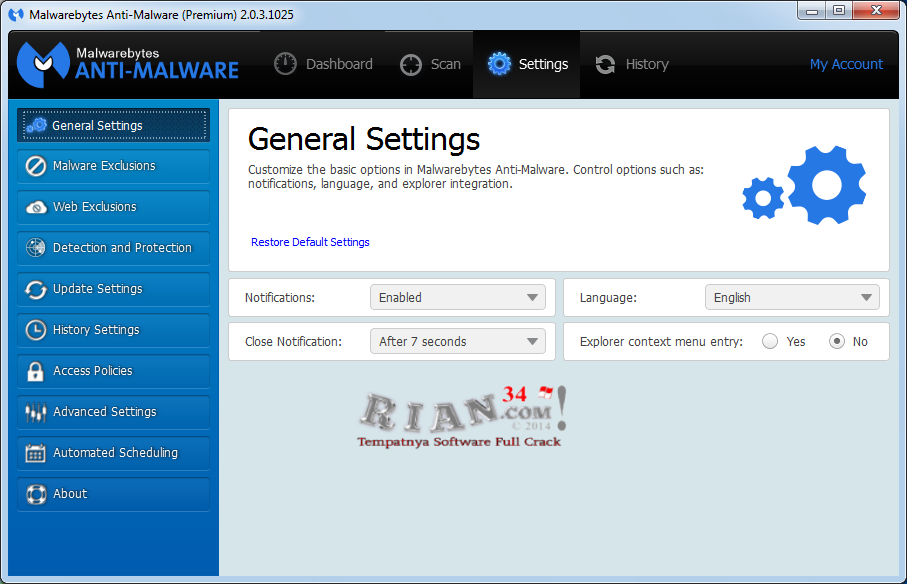Click the Update Settings refresh icon
Screen dimensions: 907x584
click(x=37, y=289)
